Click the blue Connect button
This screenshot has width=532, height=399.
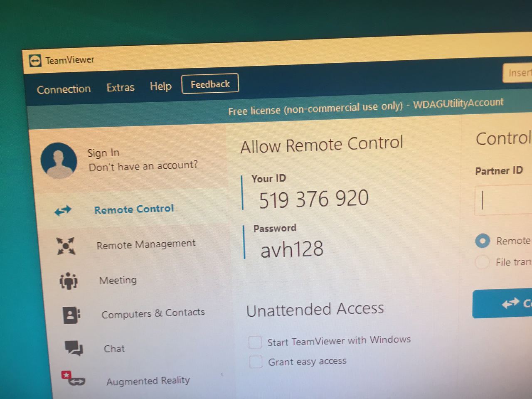pyautogui.click(x=502, y=304)
